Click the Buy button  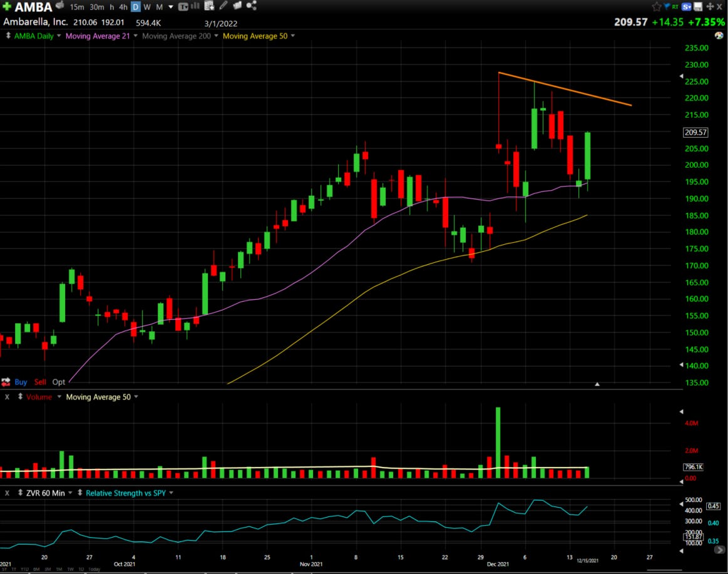point(21,382)
